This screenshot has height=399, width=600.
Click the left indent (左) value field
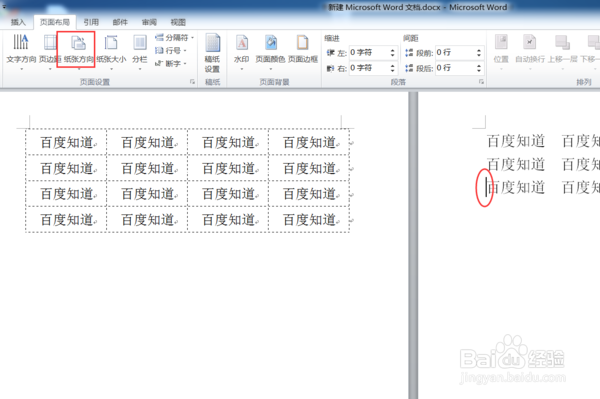369,52
